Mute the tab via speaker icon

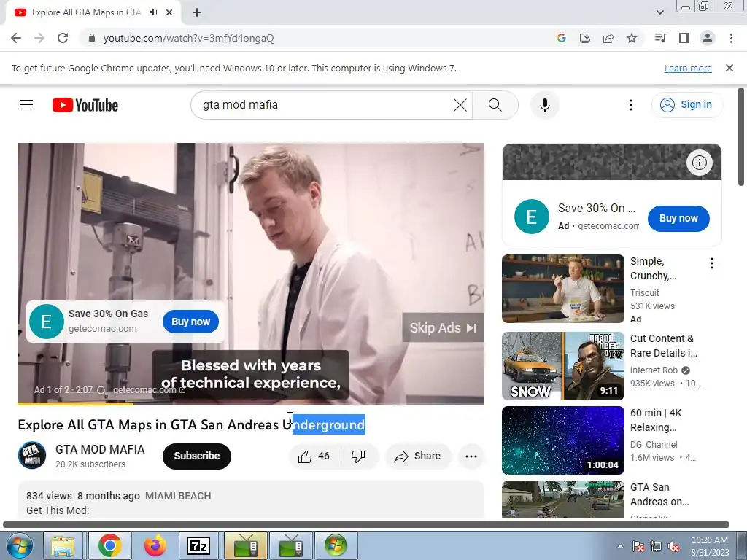(x=153, y=12)
